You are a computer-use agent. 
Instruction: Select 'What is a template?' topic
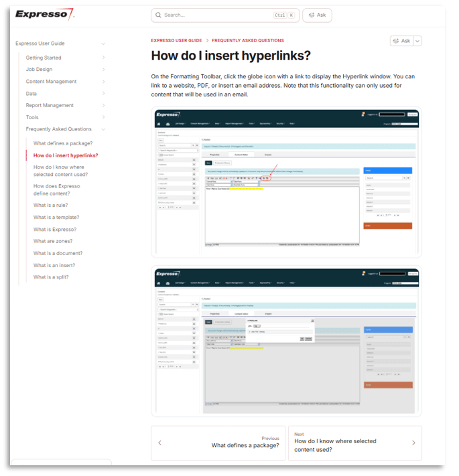pyautogui.click(x=56, y=217)
